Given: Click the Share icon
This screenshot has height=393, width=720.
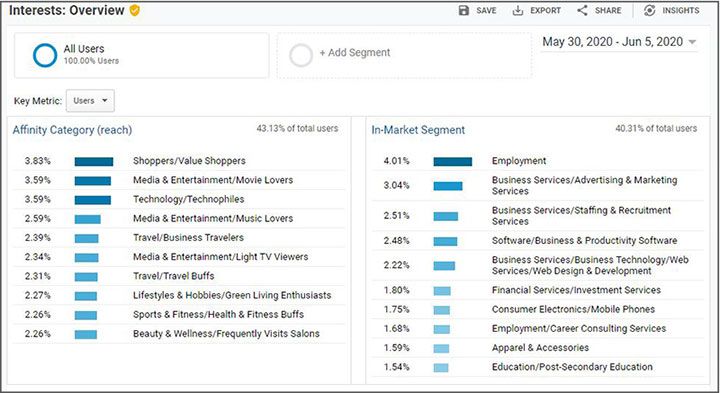Looking at the screenshot, I should tap(582, 10).
